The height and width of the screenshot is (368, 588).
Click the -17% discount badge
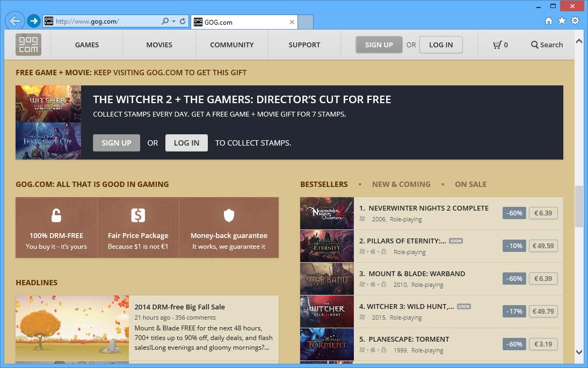click(514, 312)
